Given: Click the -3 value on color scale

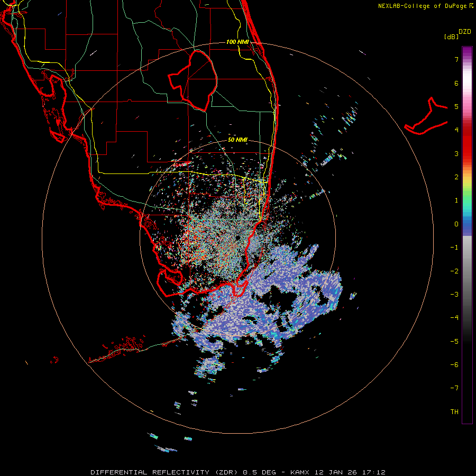Looking at the screenshot, I should 454,295.
